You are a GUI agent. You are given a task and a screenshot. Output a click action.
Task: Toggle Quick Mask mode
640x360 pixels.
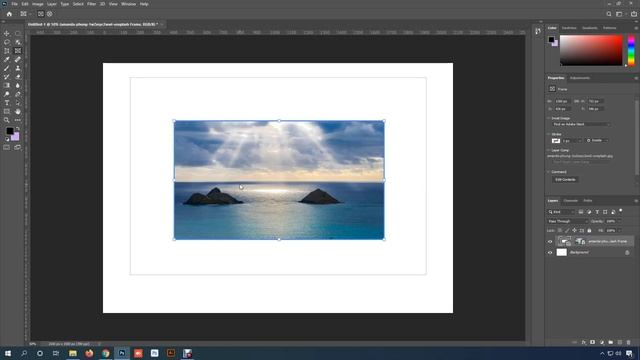coord(7,147)
